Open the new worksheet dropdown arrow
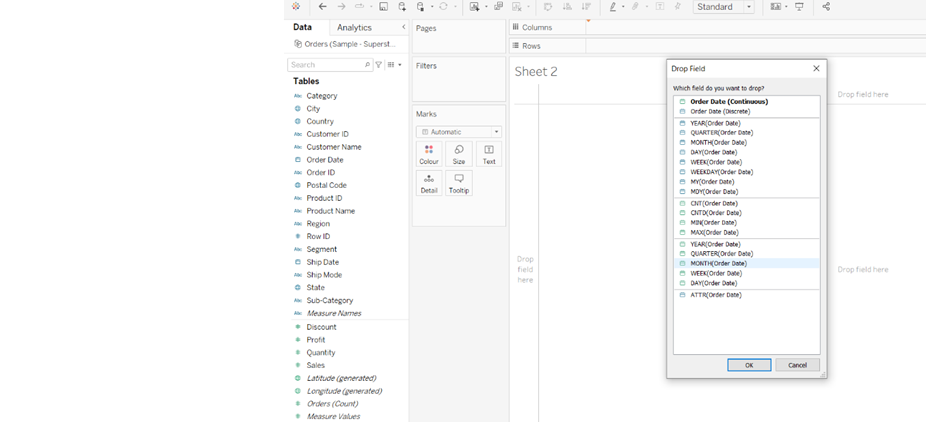 coord(486,7)
